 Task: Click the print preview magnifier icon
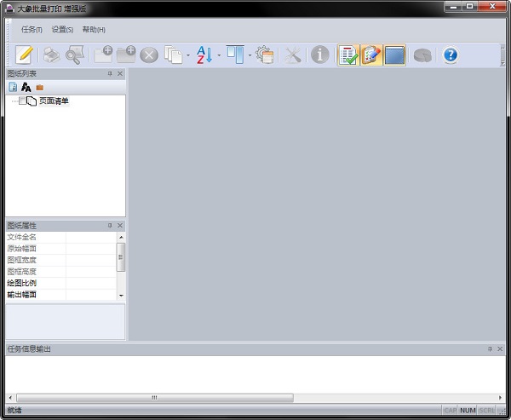pyautogui.click(x=75, y=55)
